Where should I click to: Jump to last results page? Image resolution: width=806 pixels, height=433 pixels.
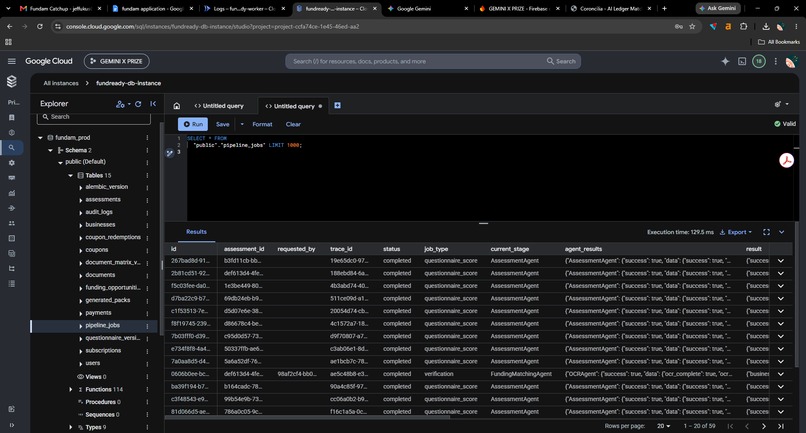coord(780,426)
